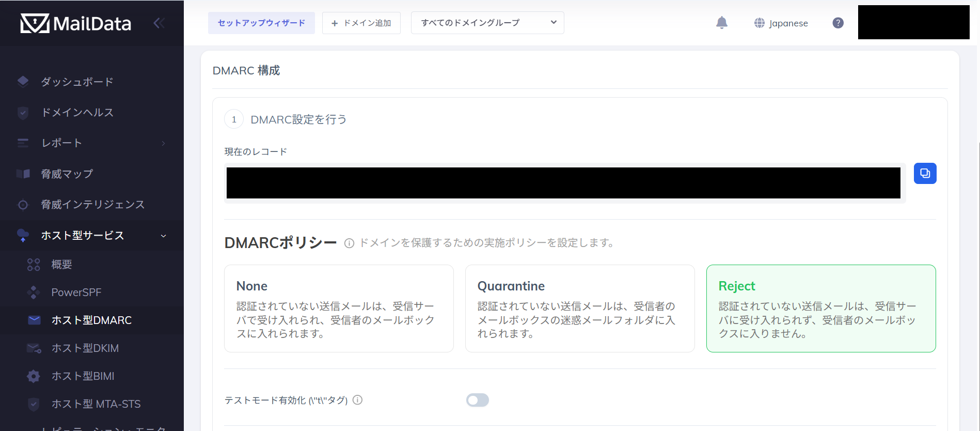
Task: Click the threat intelligence target icon
Action: [x=23, y=205]
